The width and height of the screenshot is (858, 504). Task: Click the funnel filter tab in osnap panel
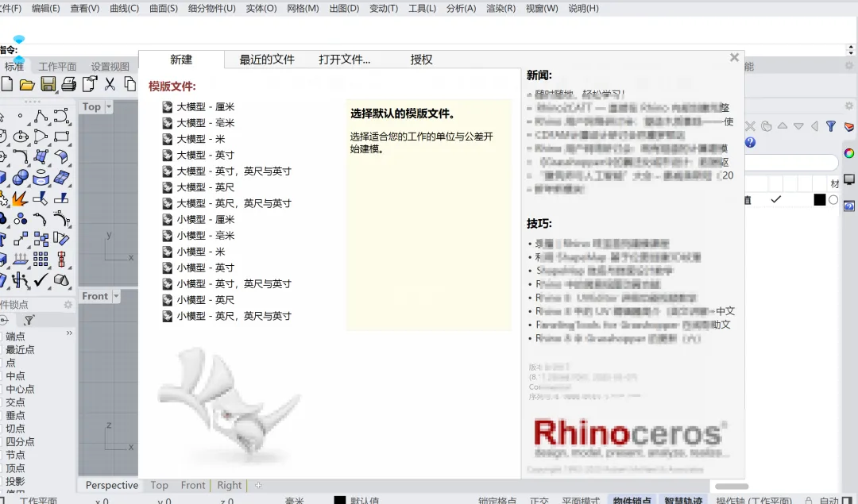tap(29, 320)
